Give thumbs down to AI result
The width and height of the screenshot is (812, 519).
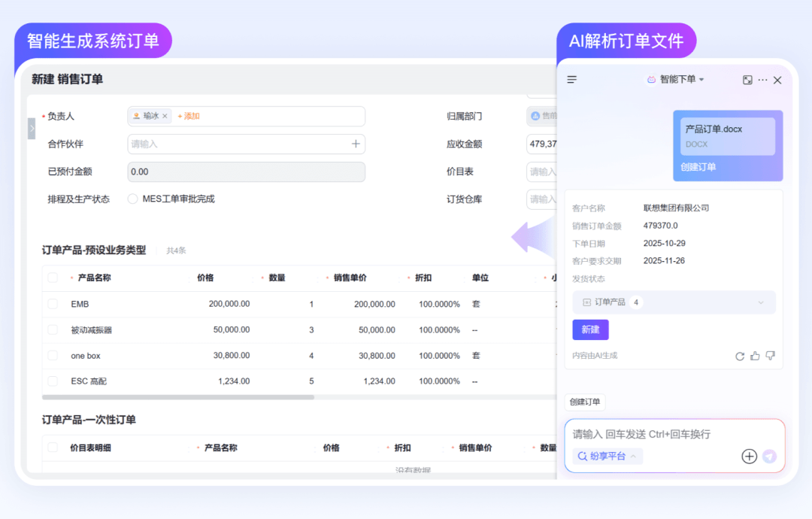[x=770, y=356]
